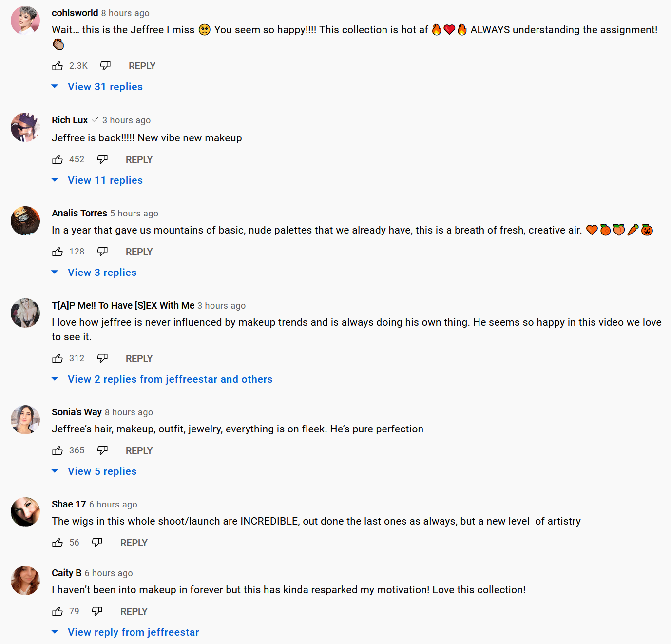
Task: Thumbs up Rich Lux's comment
Action: coord(58,159)
